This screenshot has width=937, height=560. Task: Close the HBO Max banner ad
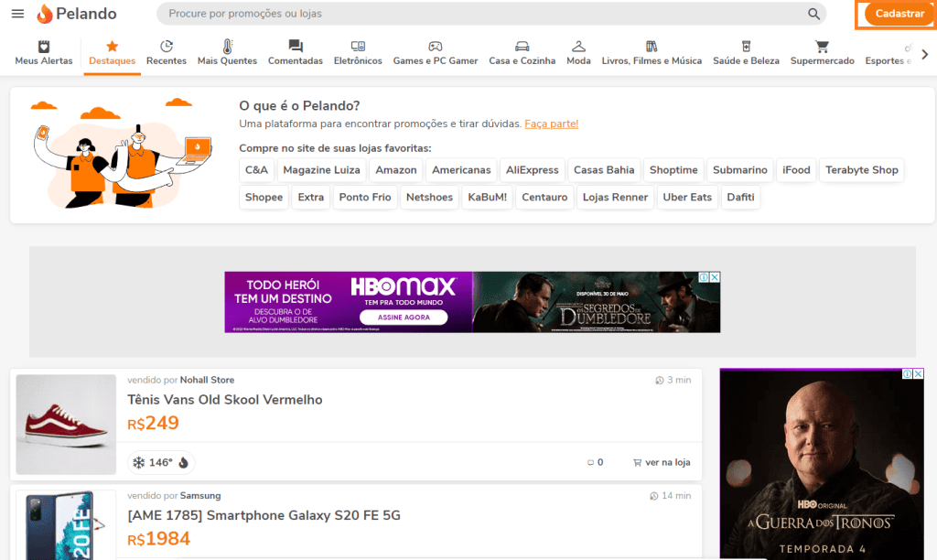click(x=715, y=277)
